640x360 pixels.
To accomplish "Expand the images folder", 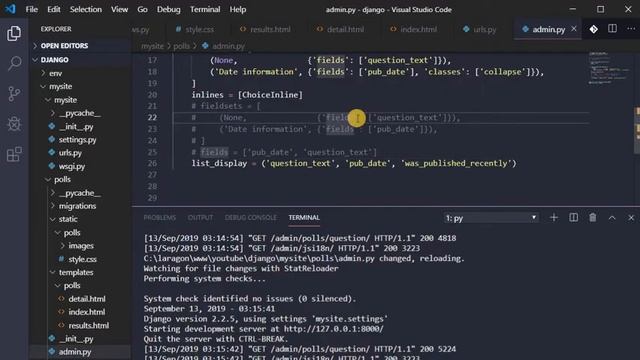I will [x=81, y=246].
